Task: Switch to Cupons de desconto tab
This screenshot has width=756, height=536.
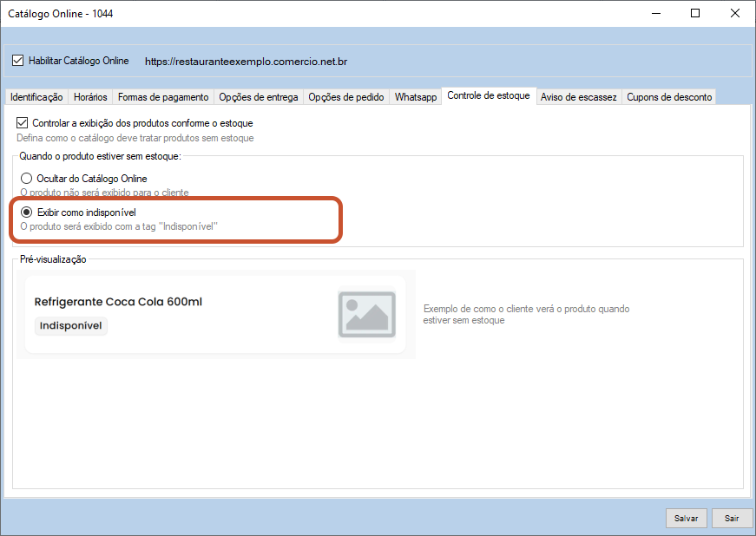Action: click(x=669, y=97)
